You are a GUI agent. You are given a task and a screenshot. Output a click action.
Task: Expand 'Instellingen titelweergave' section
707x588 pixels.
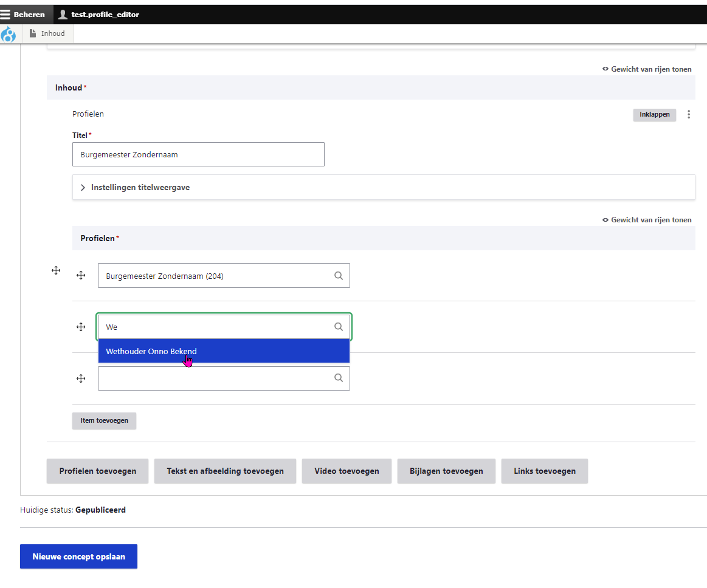(x=140, y=188)
